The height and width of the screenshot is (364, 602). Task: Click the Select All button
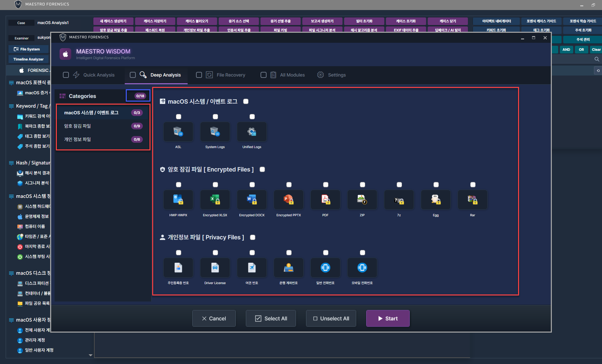(x=271, y=319)
